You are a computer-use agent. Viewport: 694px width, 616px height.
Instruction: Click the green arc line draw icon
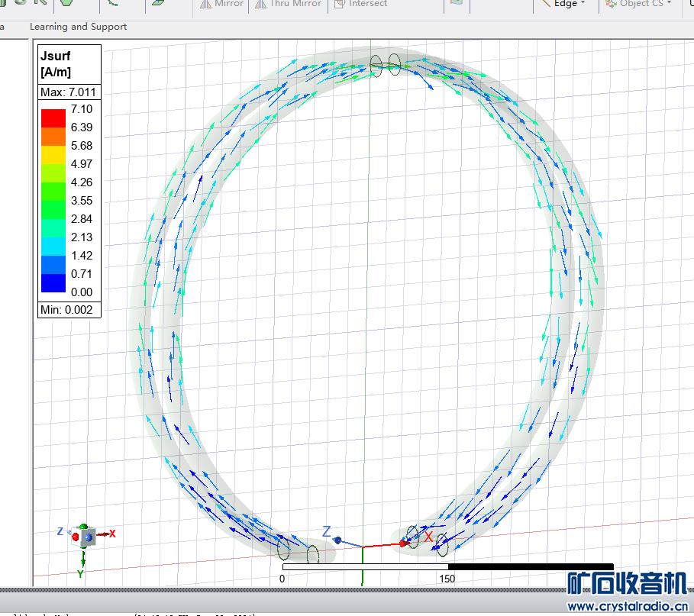113,3
